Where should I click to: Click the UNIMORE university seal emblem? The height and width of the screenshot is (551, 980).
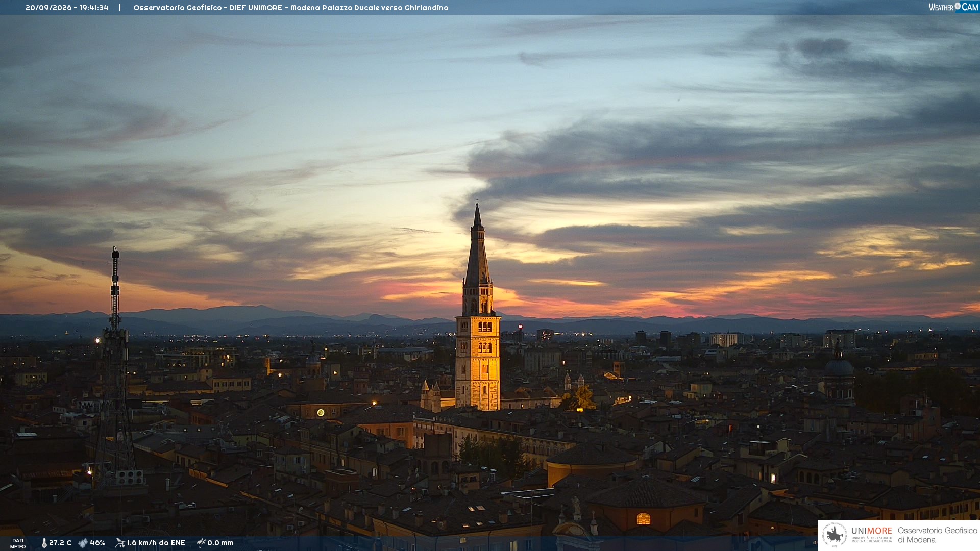click(835, 535)
